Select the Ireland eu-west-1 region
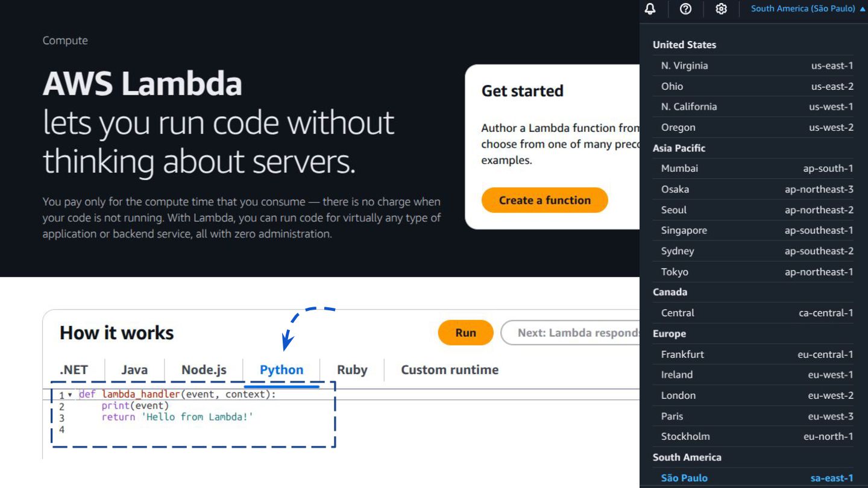 [753, 375]
